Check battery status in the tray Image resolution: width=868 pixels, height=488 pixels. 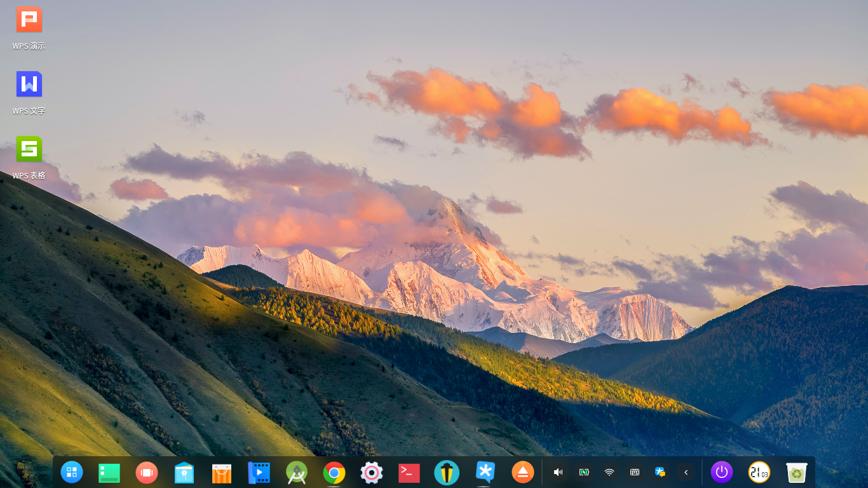pyautogui.click(x=584, y=472)
